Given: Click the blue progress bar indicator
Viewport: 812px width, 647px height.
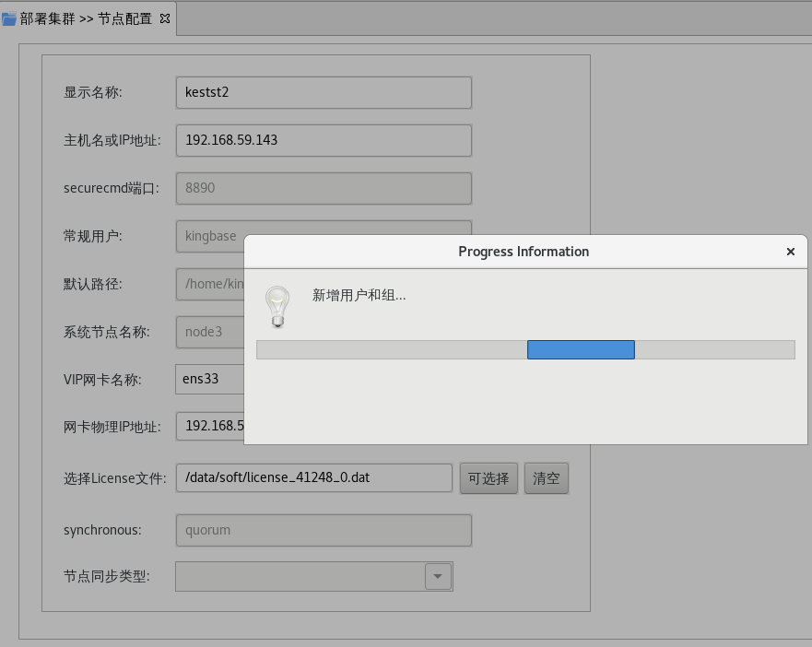Looking at the screenshot, I should (x=581, y=349).
